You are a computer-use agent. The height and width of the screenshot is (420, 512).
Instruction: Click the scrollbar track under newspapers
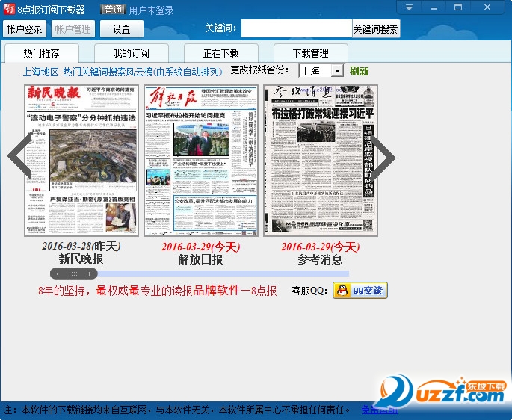(x=223, y=274)
